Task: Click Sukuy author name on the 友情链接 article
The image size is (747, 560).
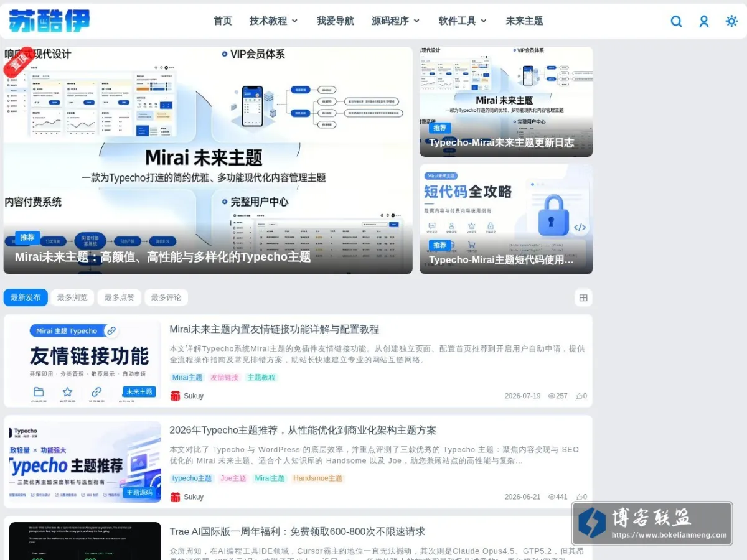Action: (194, 396)
